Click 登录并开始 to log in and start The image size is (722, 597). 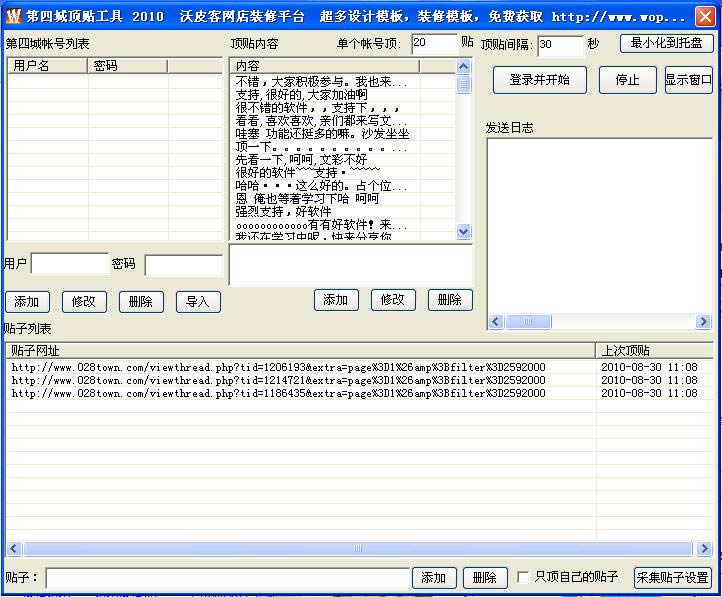coord(539,80)
